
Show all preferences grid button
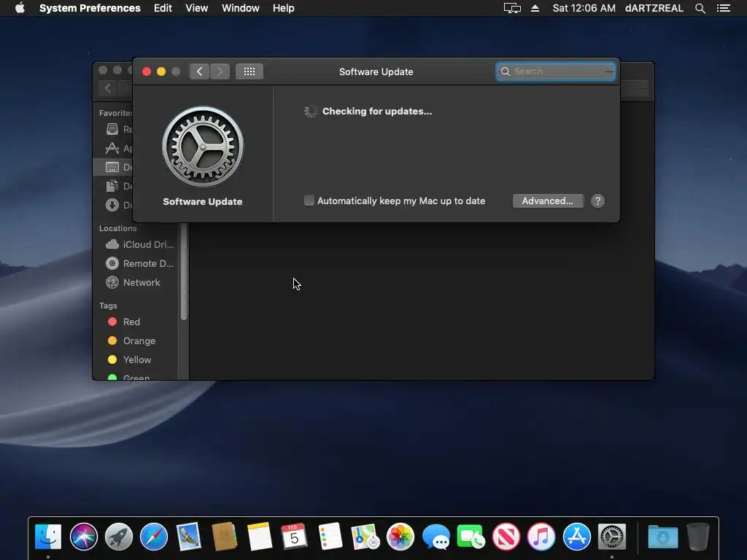pos(249,71)
